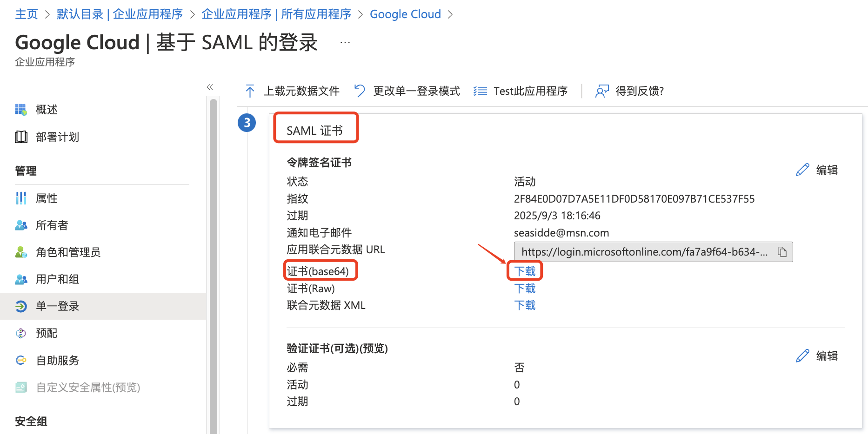Open 企业应用程序 | 所有应用程序 breadcrumb

pos(276,14)
